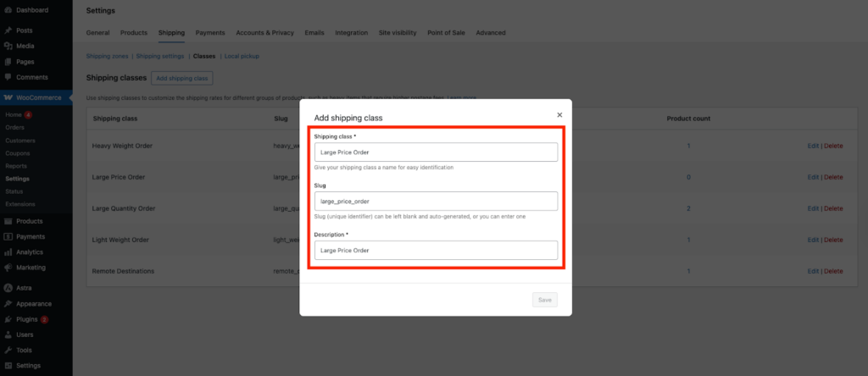Click the Appearance brush icon
The image size is (868, 376).
pos(8,303)
